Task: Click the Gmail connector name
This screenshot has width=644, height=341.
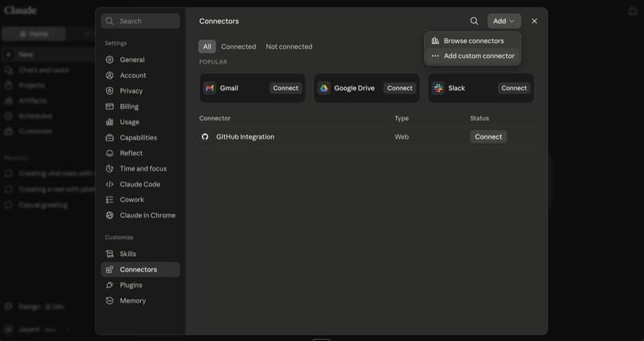Action: (229, 88)
